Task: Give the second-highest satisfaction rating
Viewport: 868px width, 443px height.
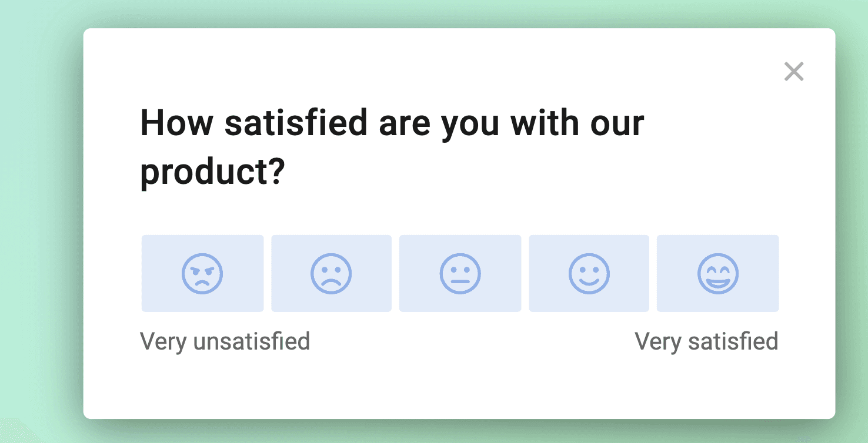Action: point(589,274)
